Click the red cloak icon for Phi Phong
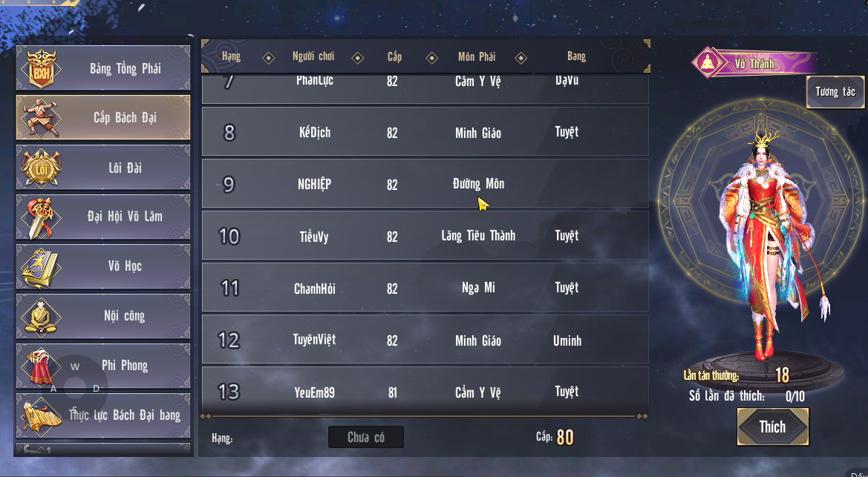Screen dimensions: 868x477 pos(40,366)
